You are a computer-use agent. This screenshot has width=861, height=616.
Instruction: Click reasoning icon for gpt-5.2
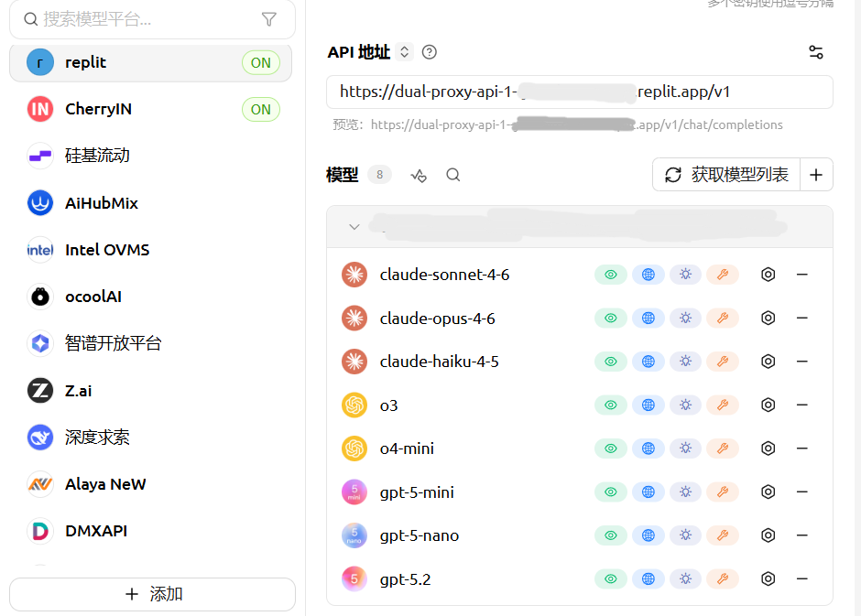(x=685, y=578)
